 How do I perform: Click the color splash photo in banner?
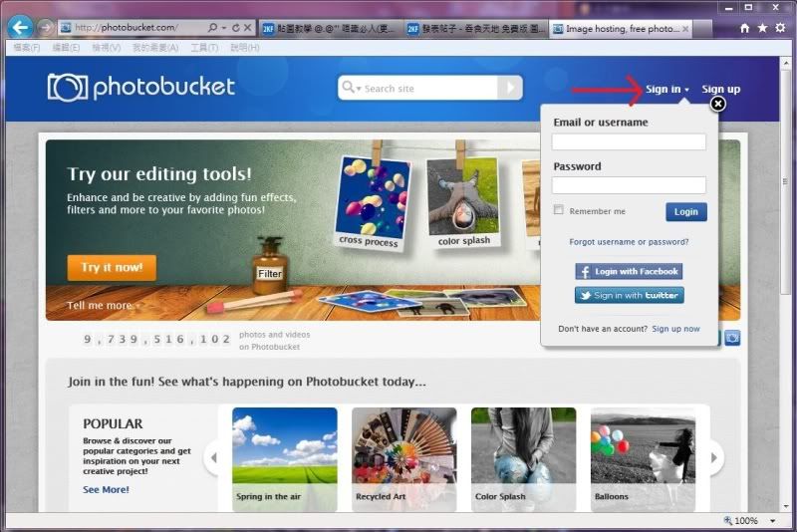[x=462, y=202]
